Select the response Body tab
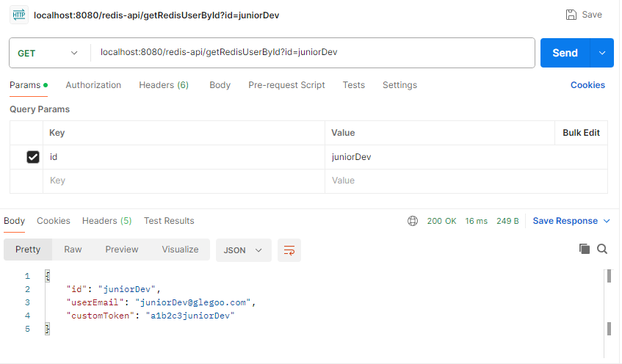 point(14,221)
